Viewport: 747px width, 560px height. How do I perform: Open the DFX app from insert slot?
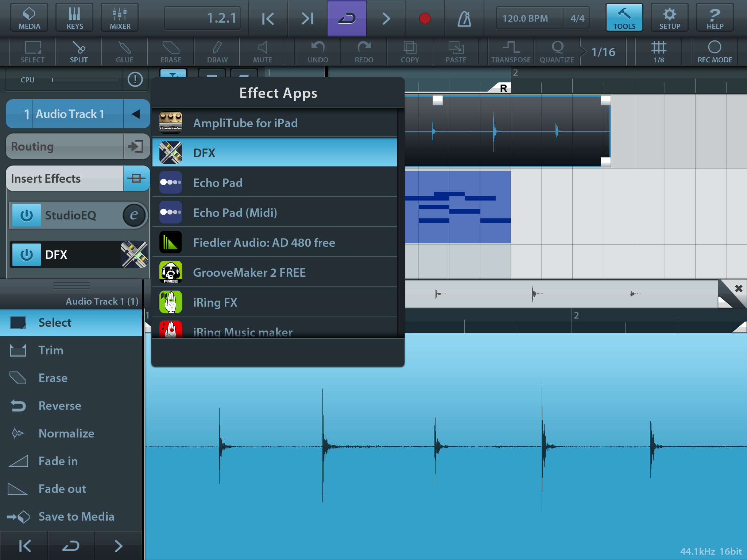(134, 254)
